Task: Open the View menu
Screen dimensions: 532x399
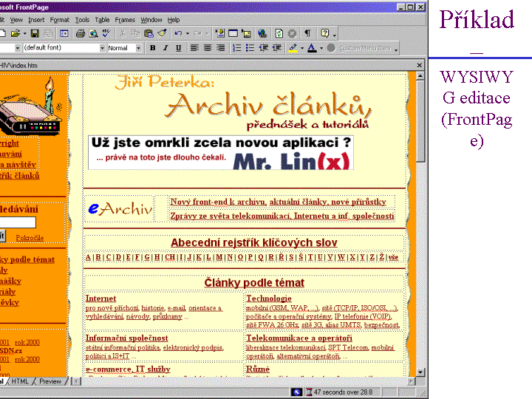Action: pyautogui.click(x=16, y=20)
